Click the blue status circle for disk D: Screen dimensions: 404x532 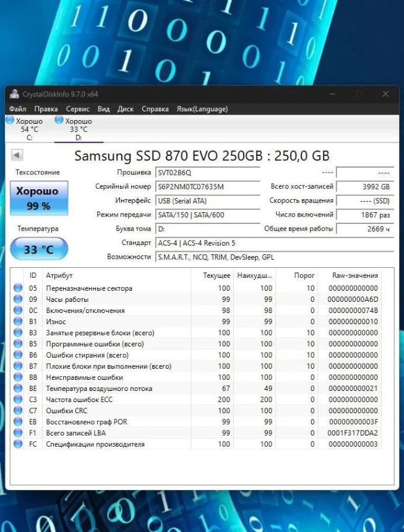(x=59, y=120)
